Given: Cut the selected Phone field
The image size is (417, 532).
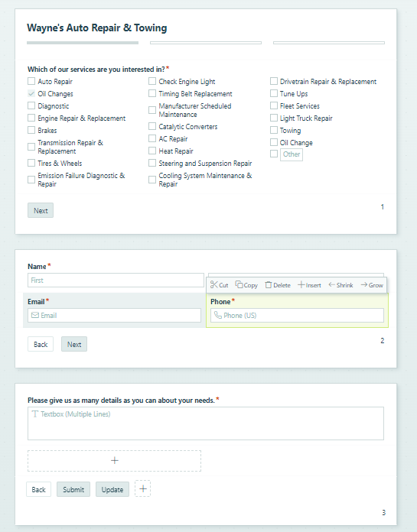Looking at the screenshot, I should [219, 285].
